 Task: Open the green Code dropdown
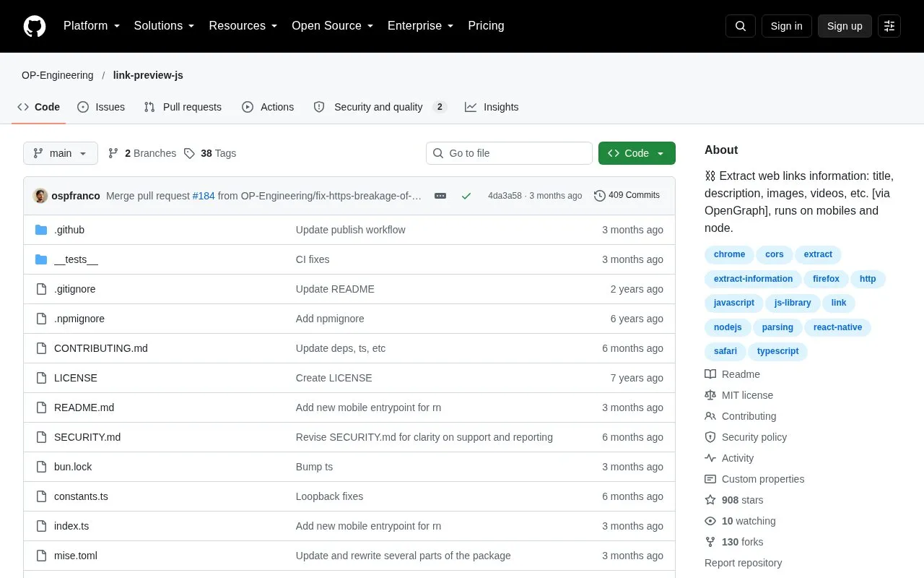[637, 153]
